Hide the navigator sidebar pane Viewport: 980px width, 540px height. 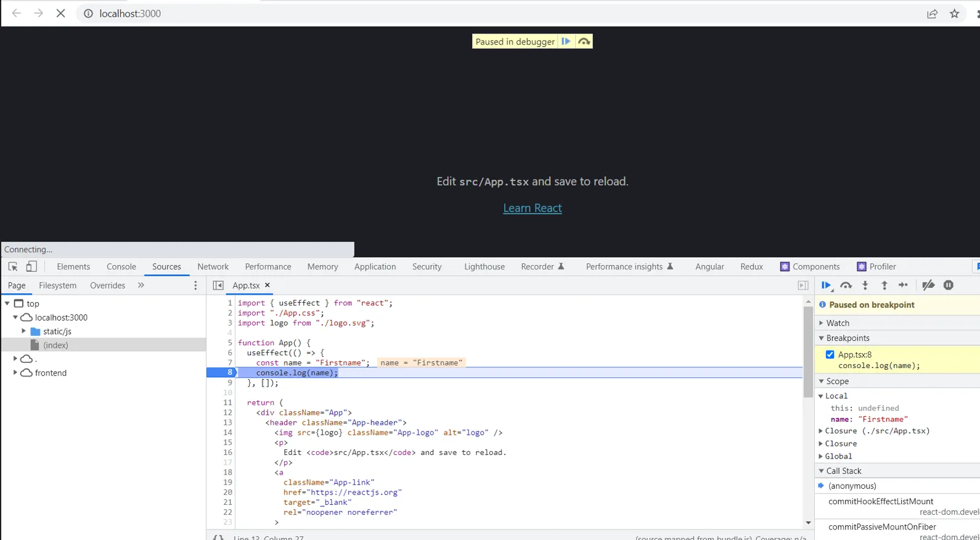coord(218,285)
